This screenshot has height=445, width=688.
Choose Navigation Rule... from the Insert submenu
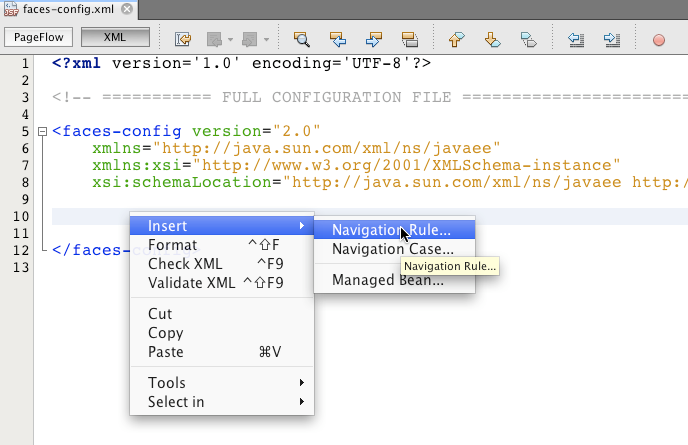(x=391, y=229)
